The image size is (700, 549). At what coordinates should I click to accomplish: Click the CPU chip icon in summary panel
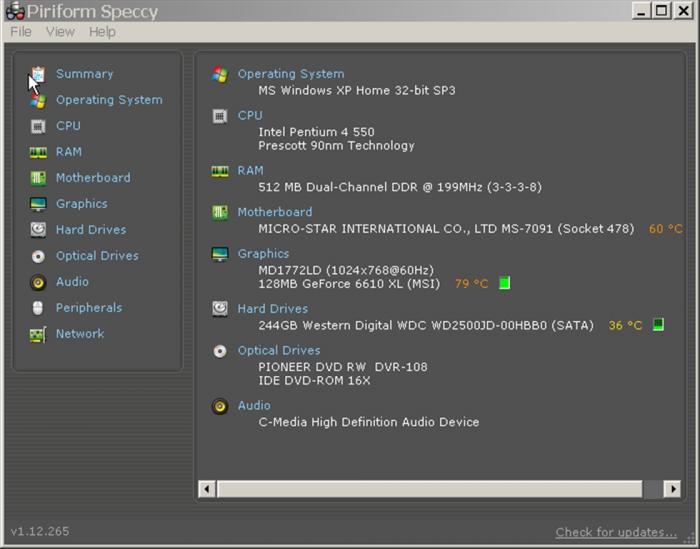pos(220,116)
